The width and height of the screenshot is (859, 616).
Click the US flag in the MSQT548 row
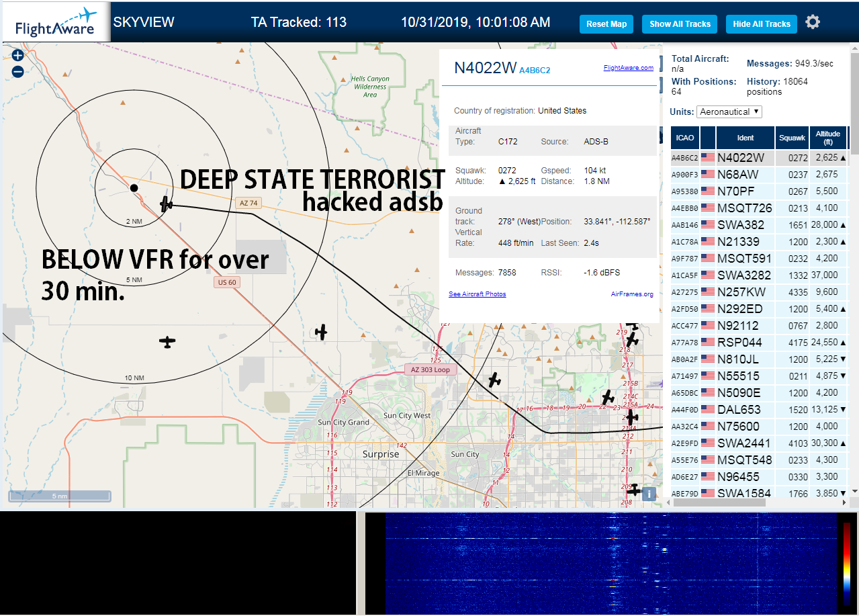708,460
